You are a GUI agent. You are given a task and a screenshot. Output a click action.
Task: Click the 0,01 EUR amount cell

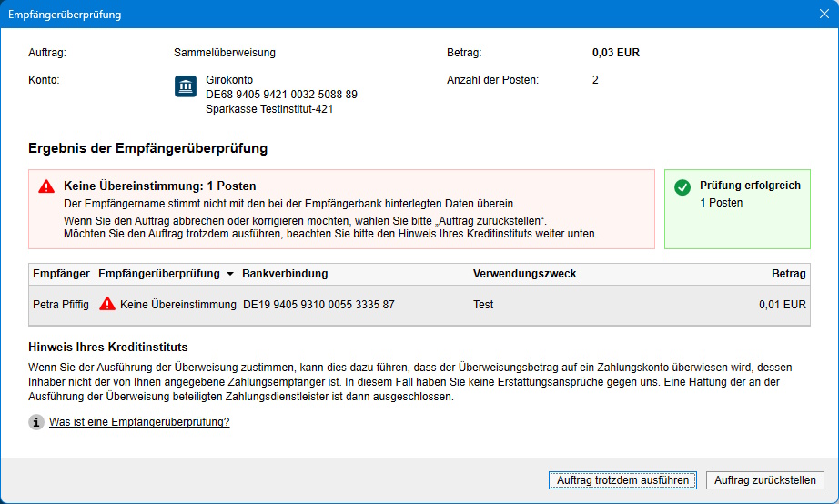pos(782,305)
